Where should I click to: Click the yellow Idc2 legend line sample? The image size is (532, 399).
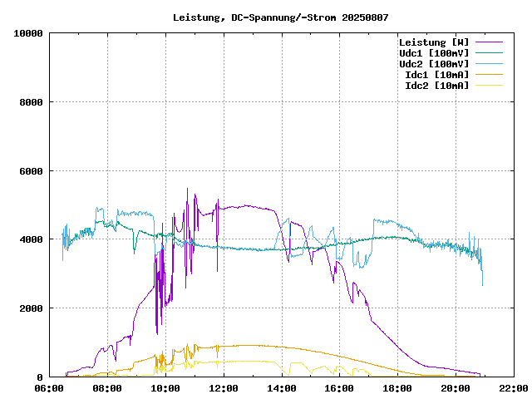[x=490, y=86]
